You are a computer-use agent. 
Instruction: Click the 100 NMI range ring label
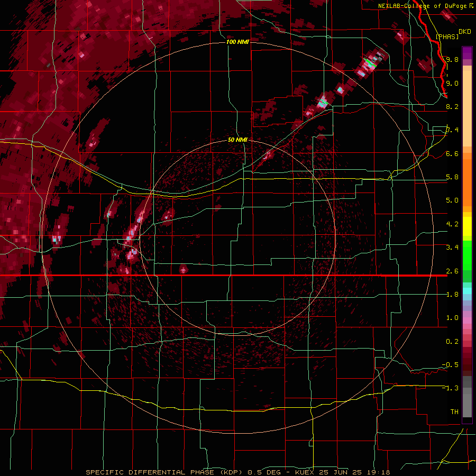click(x=237, y=42)
